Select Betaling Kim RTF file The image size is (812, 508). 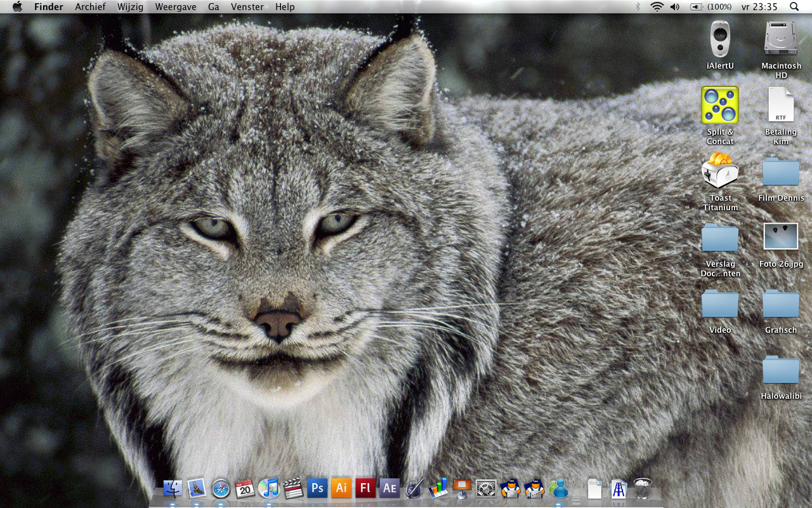click(x=781, y=116)
